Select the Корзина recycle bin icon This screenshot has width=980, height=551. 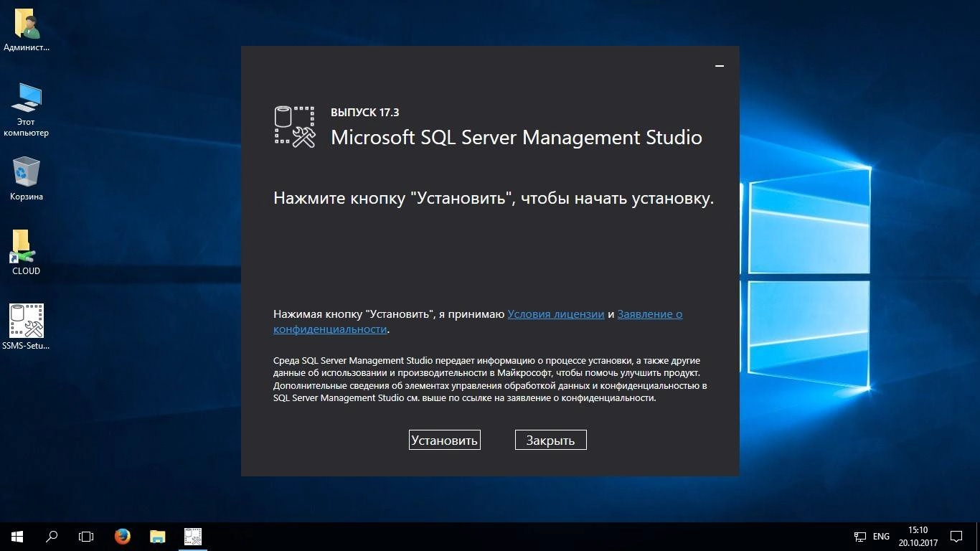point(27,179)
